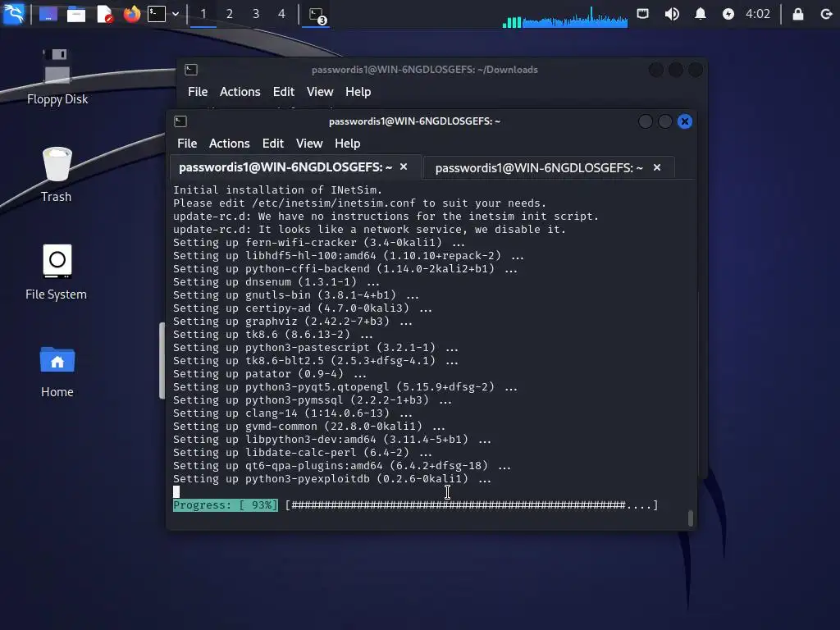Click the volume speaker icon

tap(671, 14)
